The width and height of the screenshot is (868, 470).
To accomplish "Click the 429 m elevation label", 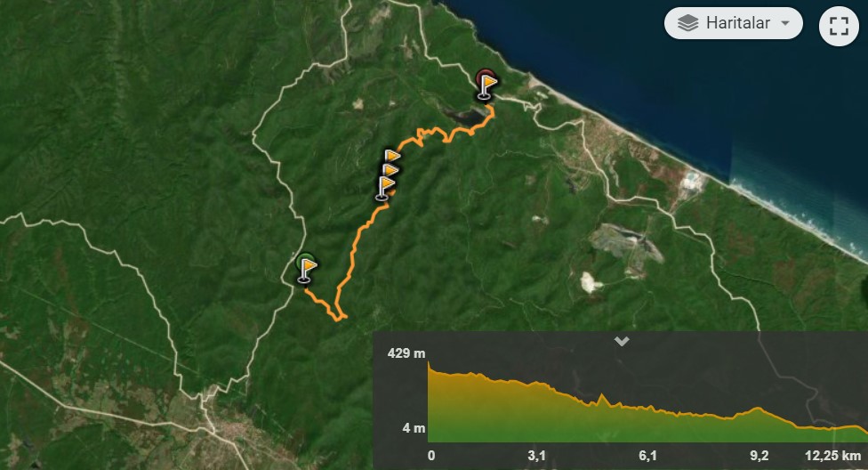I will tap(406, 353).
